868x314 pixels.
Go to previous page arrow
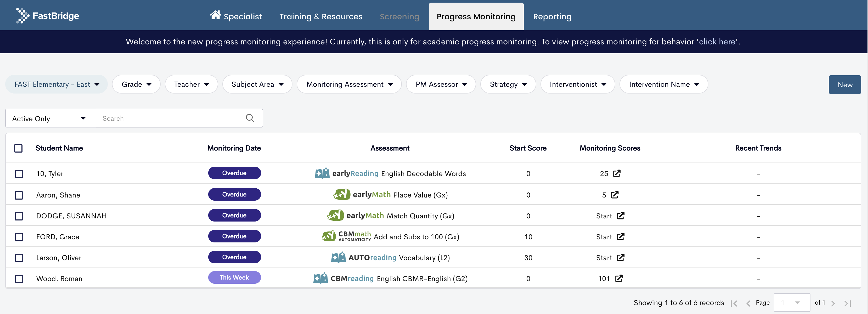pyautogui.click(x=748, y=303)
